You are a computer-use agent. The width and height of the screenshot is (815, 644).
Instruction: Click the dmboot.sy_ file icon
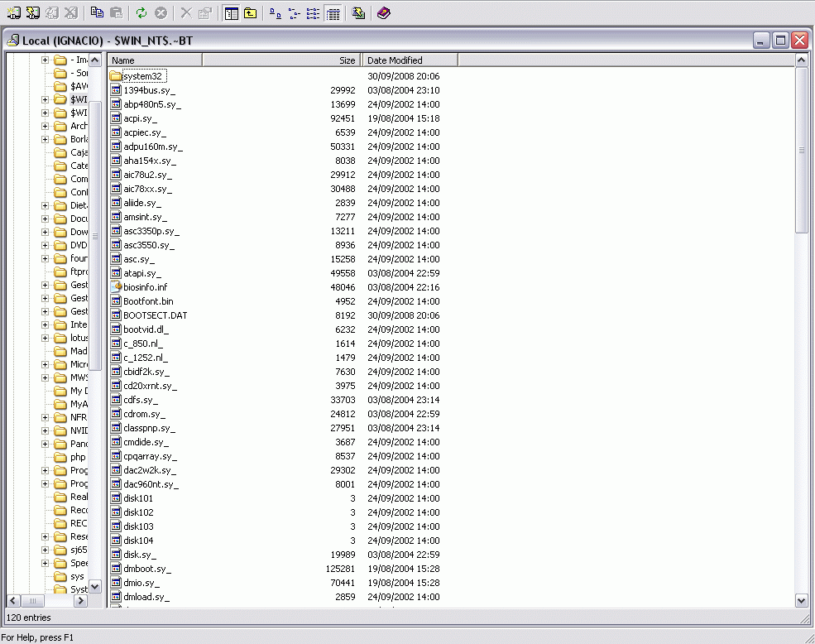(x=115, y=568)
